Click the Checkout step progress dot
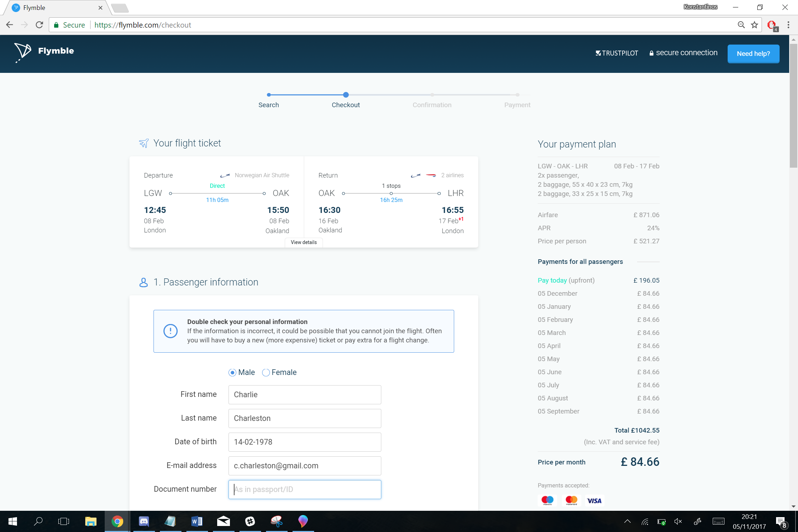Viewport: 798px width, 532px height. pyautogui.click(x=346, y=95)
